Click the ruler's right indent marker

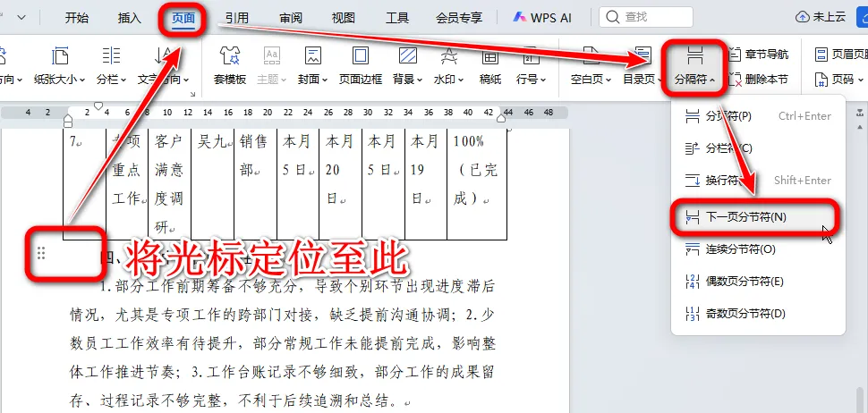(x=501, y=119)
